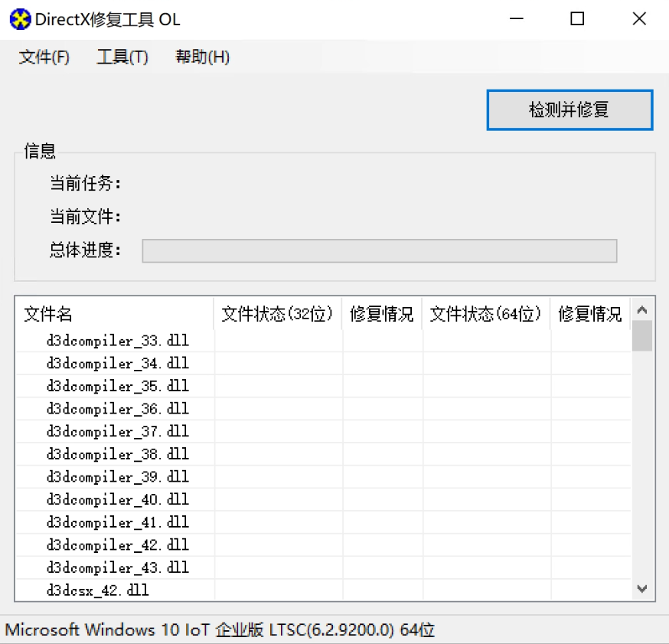Select d3dcompiler_40.dll row
The image size is (669, 644).
pos(324,499)
